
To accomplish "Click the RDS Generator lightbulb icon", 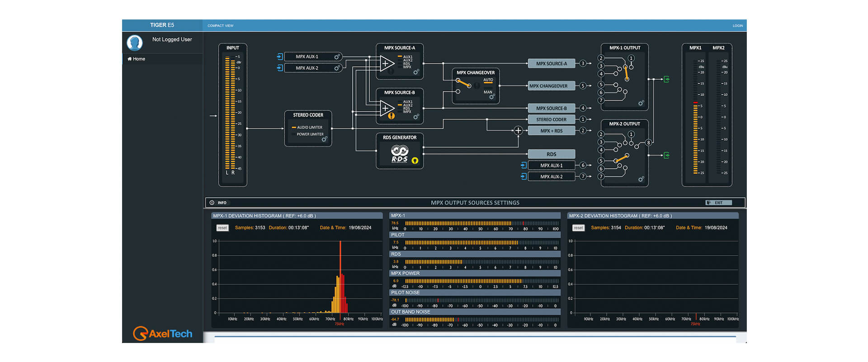I will pyautogui.click(x=415, y=161).
